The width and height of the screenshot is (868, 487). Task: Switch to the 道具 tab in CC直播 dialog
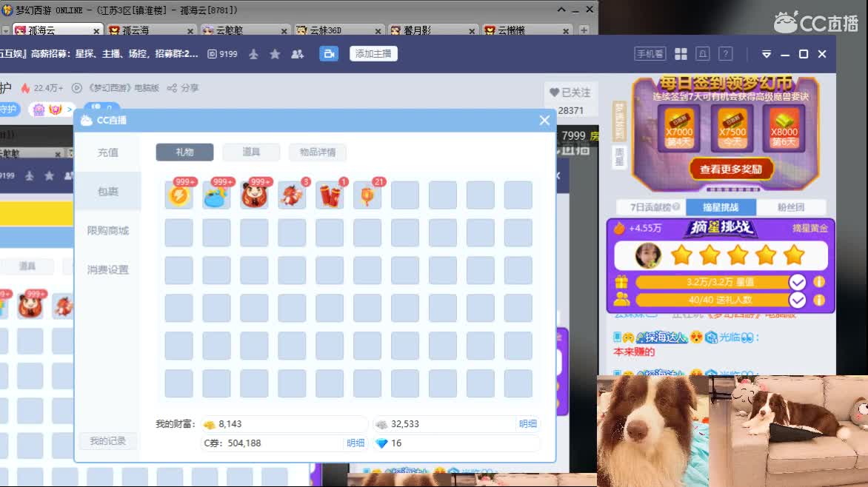[x=251, y=152]
